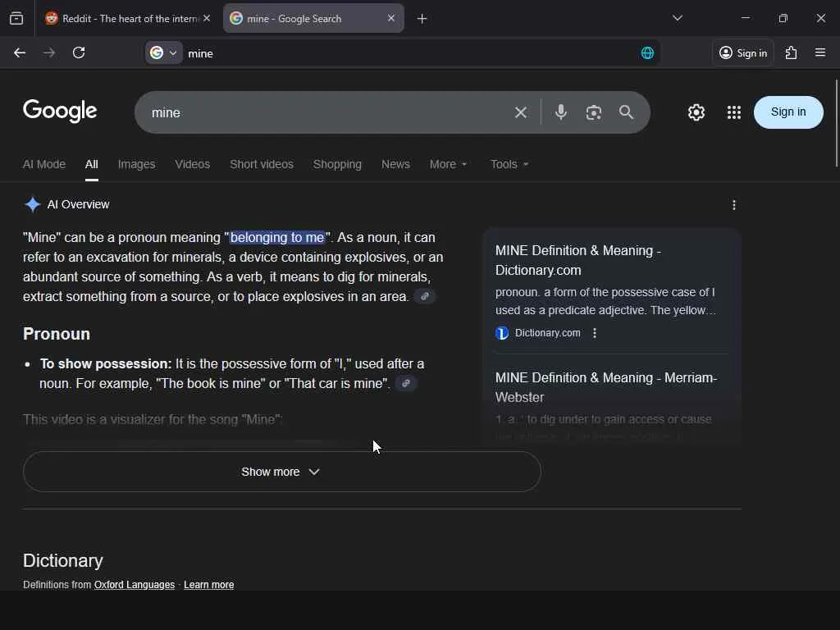
Task: Click the globe translate icon in address bar
Action: tap(647, 53)
